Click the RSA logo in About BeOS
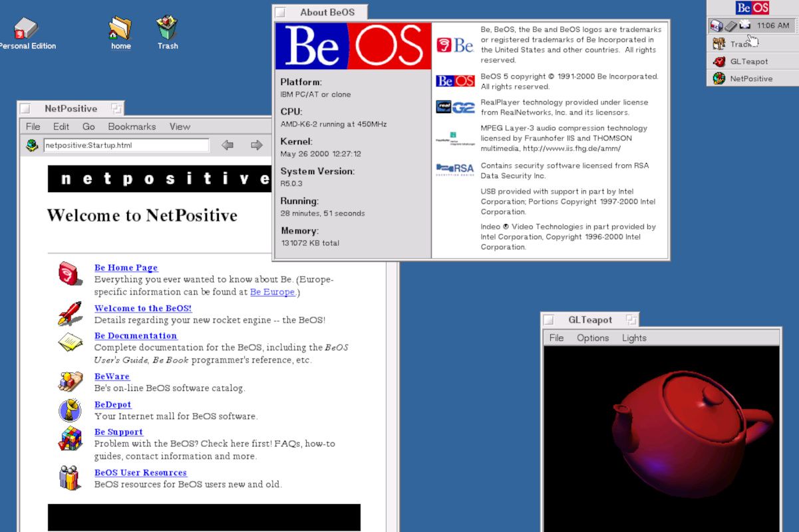Image resolution: width=799 pixels, height=532 pixels. point(455,170)
